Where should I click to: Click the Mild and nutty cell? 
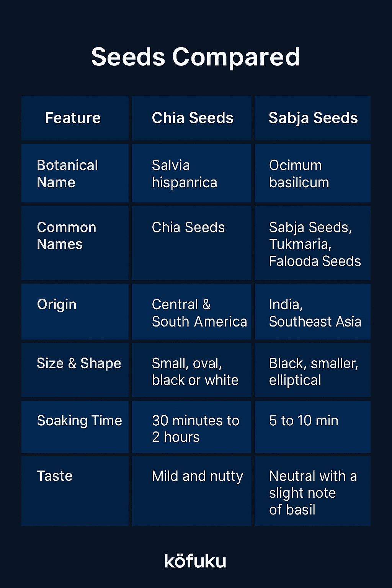192,491
